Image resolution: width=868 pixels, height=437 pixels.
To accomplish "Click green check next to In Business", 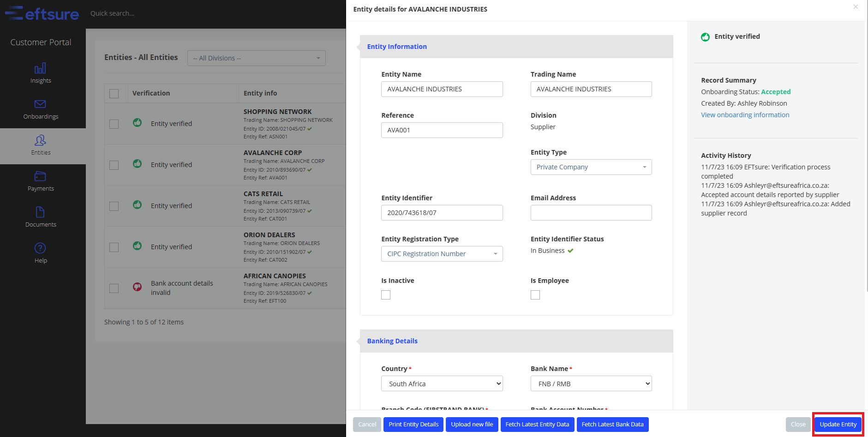I will click(x=571, y=251).
